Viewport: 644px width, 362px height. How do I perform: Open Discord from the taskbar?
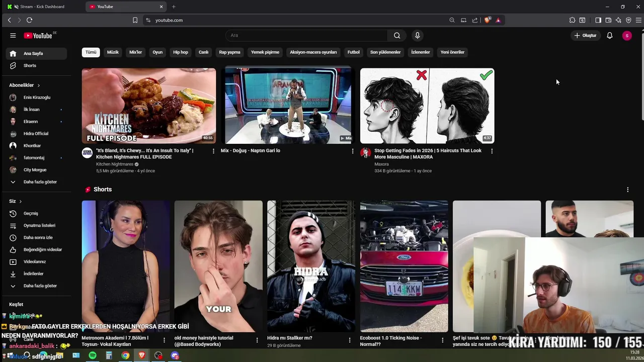pos(175,355)
